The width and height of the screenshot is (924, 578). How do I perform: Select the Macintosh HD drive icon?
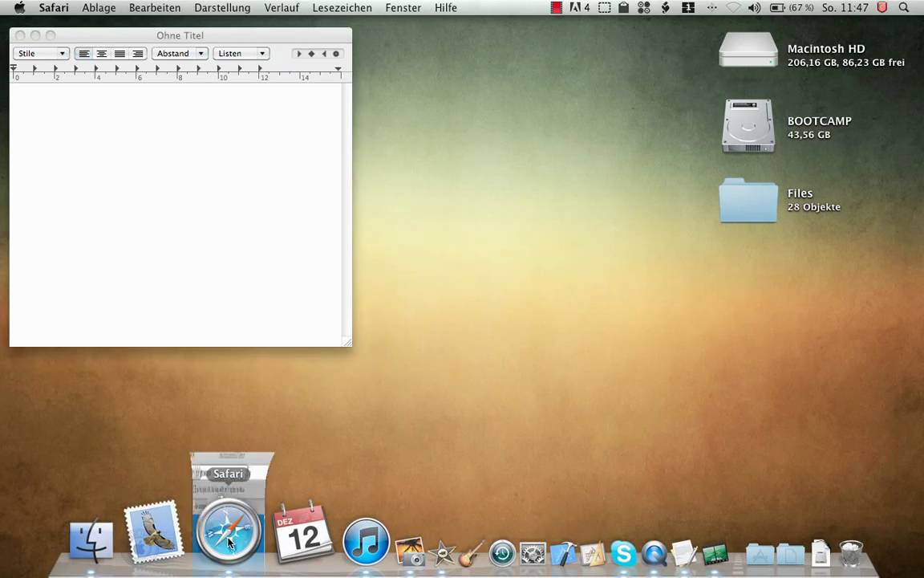pos(748,50)
